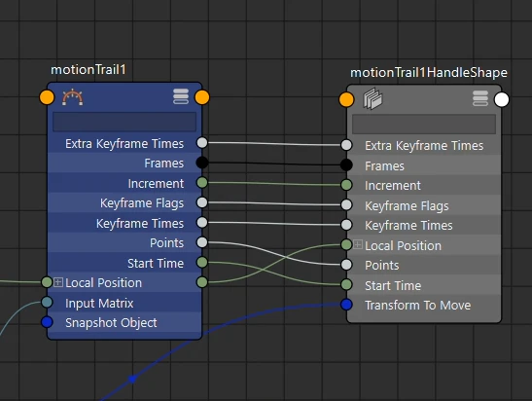Toggle motionTrail1 node attribute view mode icon

pyautogui.click(x=181, y=96)
